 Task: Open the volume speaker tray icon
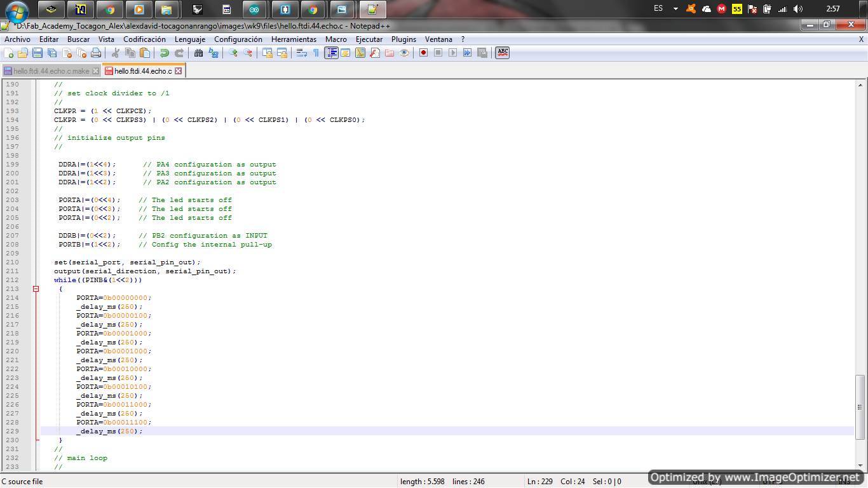point(798,9)
